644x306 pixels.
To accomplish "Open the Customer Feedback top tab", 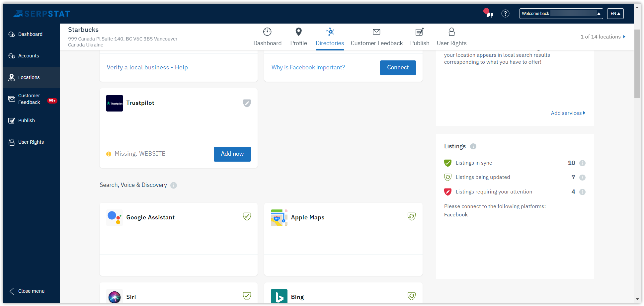I will [x=376, y=37].
